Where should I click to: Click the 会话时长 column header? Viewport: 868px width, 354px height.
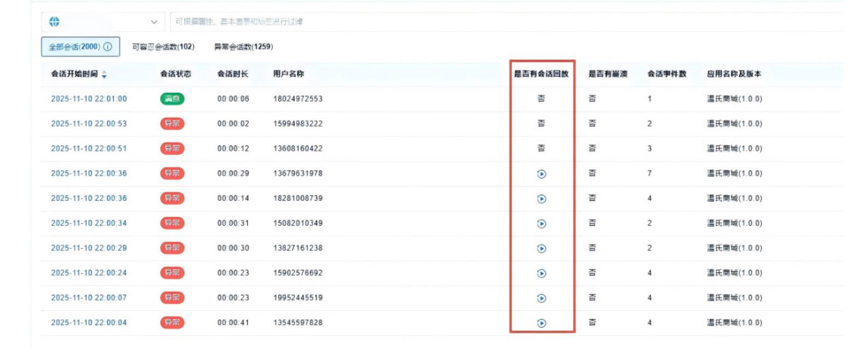(x=232, y=74)
